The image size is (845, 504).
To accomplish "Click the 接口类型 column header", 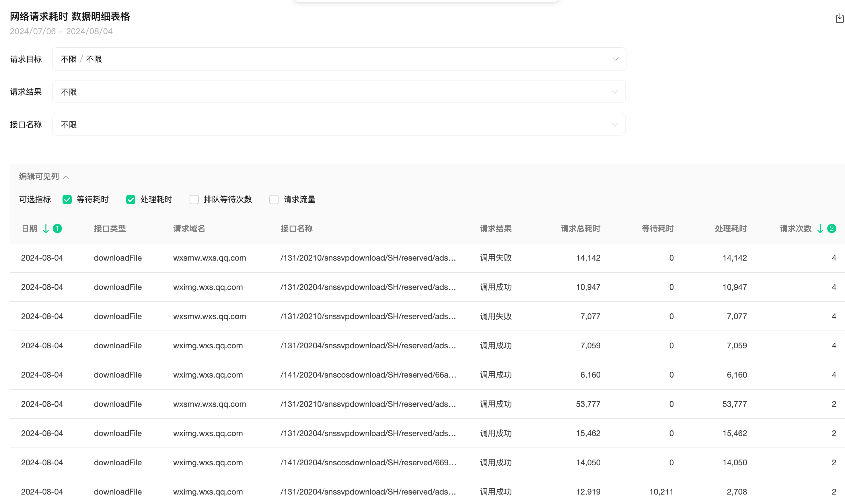I will click(x=110, y=228).
